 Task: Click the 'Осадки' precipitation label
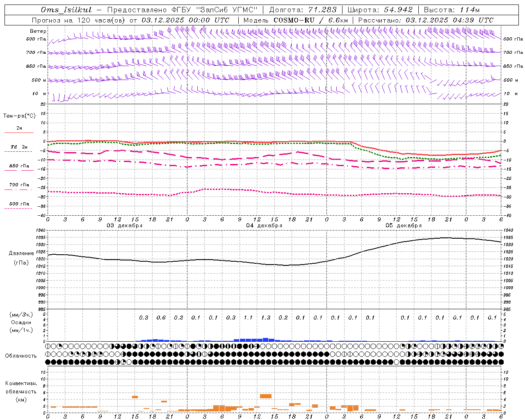[21, 322]
